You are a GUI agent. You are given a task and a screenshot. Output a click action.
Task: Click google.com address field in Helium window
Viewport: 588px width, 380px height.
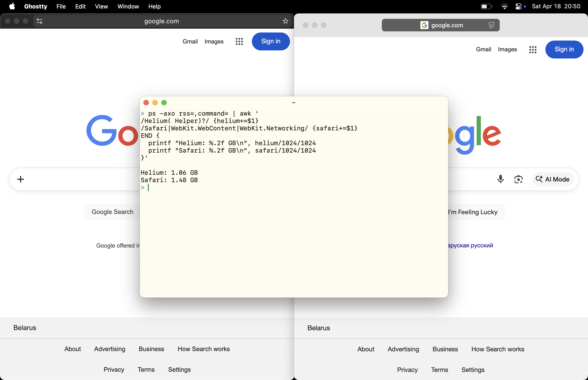pyautogui.click(x=162, y=21)
